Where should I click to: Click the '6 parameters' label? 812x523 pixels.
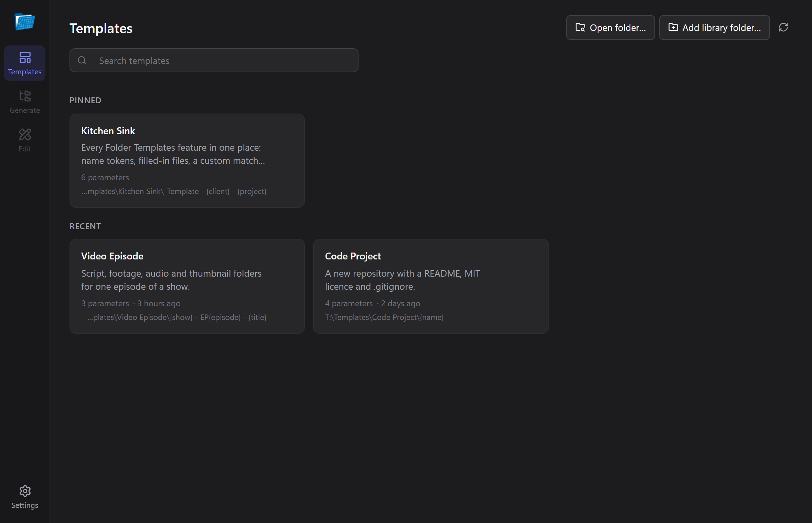click(x=105, y=178)
